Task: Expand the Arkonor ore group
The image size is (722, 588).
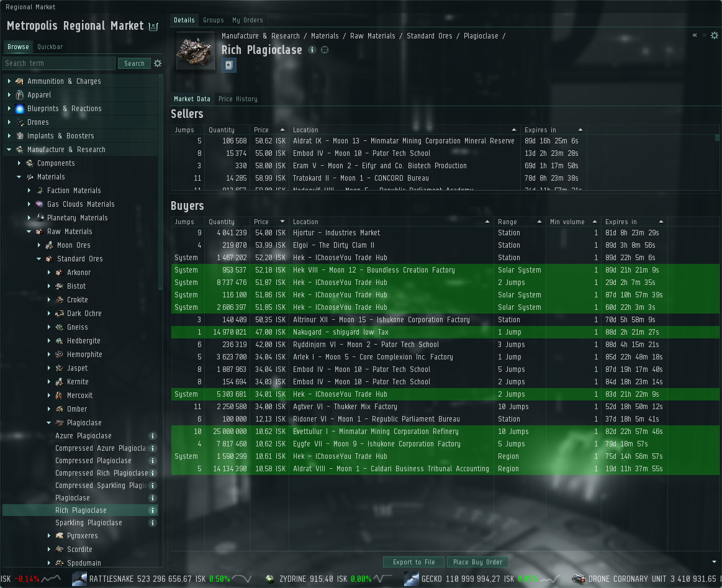Action: point(49,273)
